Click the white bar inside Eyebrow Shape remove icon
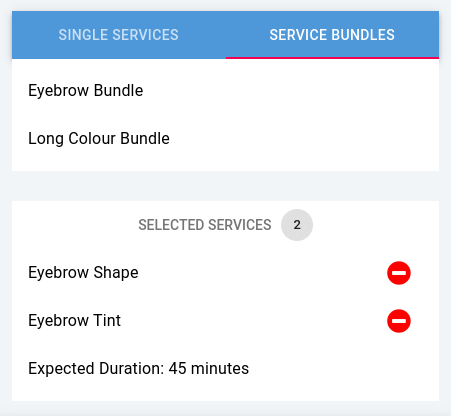The width and height of the screenshot is (451, 416). click(x=399, y=273)
